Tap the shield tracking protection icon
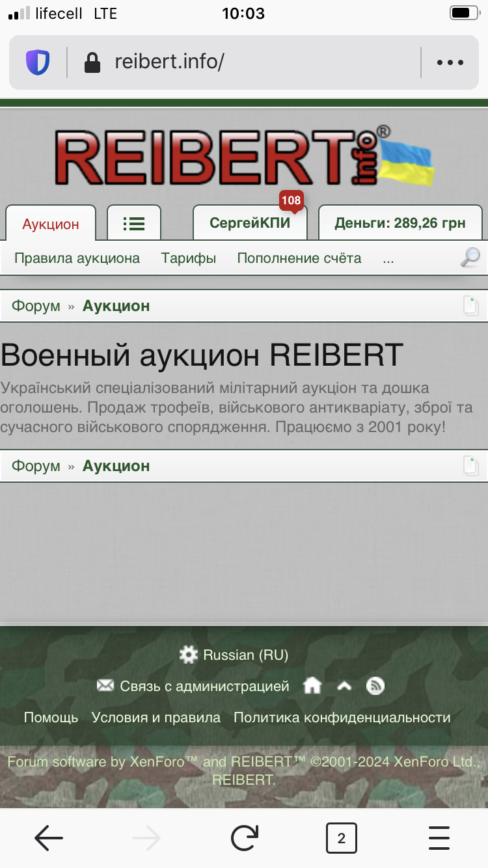Screen dimensions: 488x868 coord(38,62)
